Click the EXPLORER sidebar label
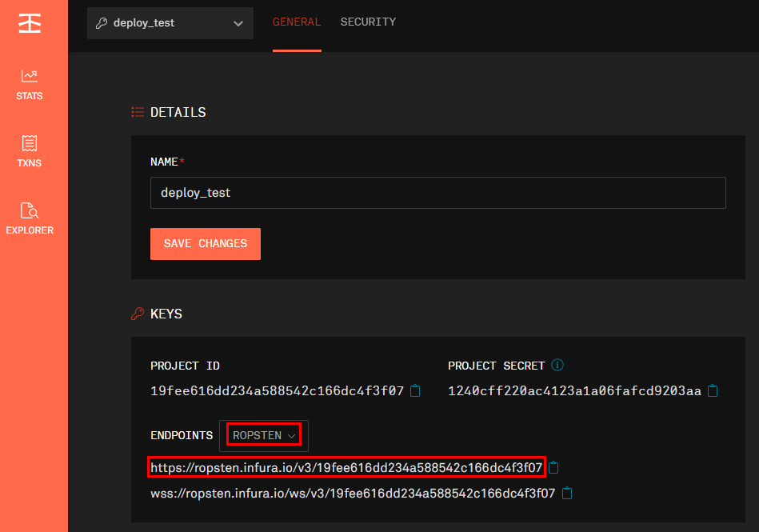 click(x=30, y=230)
